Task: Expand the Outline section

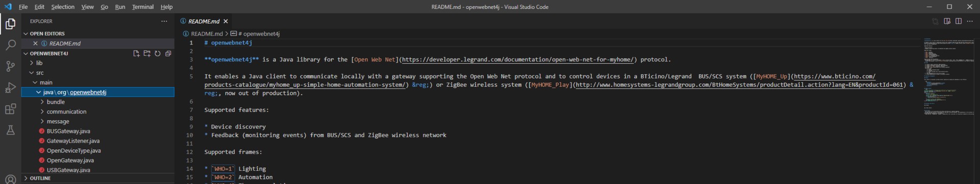Action: (26, 178)
